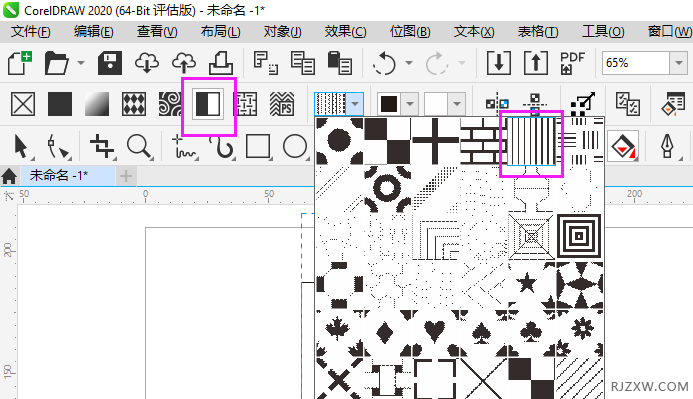Choose the heart suit pattern thumbnail
The image size is (693, 399).
coord(435,332)
